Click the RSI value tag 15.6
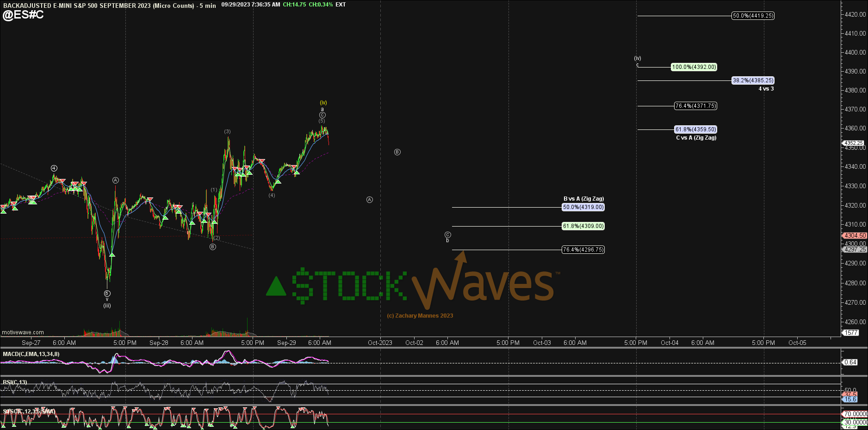This screenshot has height=430, width=868. [850, 399]
